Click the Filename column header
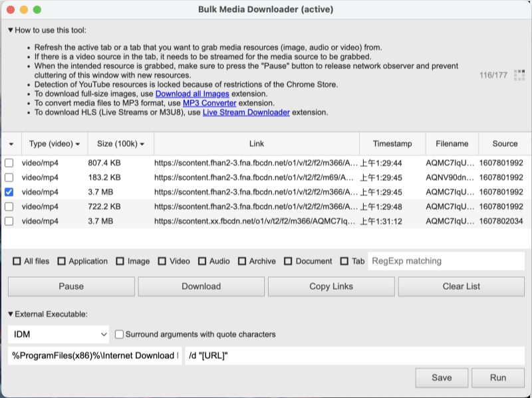532x398 pixels. click(x=452, y=144)
